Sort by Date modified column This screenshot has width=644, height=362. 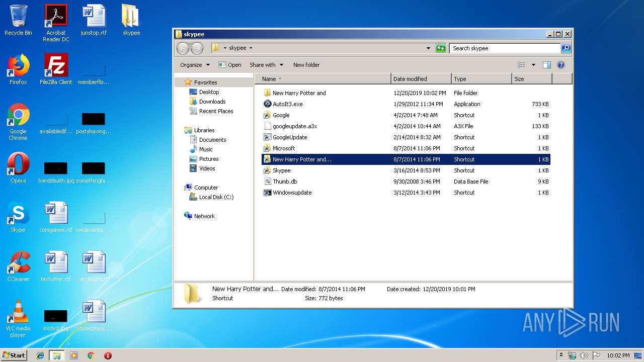click(x=421, y=79)
